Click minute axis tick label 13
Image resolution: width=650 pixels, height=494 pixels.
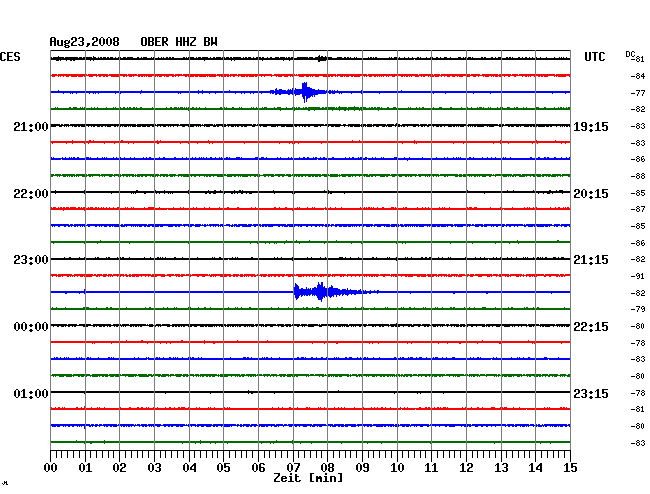click(x=501, y=467)
